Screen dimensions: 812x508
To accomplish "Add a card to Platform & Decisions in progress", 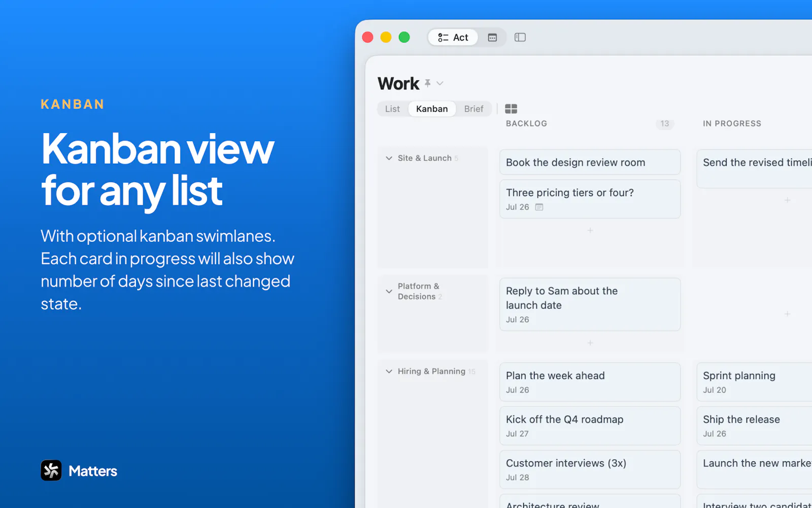I will tap(787, 314).
